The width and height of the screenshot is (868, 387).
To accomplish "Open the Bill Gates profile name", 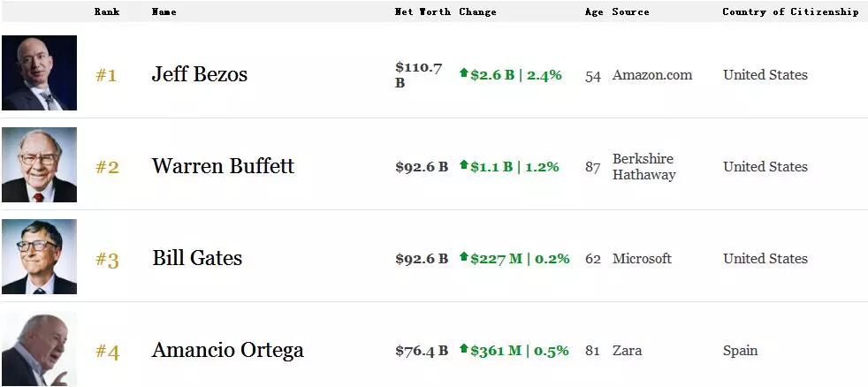I will pyautogui.click(x=197, y=259).
